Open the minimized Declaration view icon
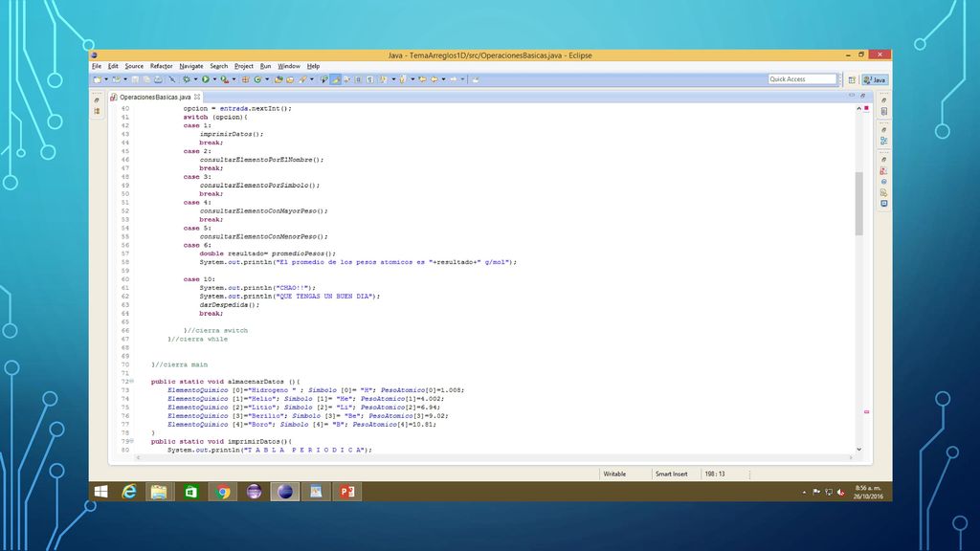 point(883,192)
